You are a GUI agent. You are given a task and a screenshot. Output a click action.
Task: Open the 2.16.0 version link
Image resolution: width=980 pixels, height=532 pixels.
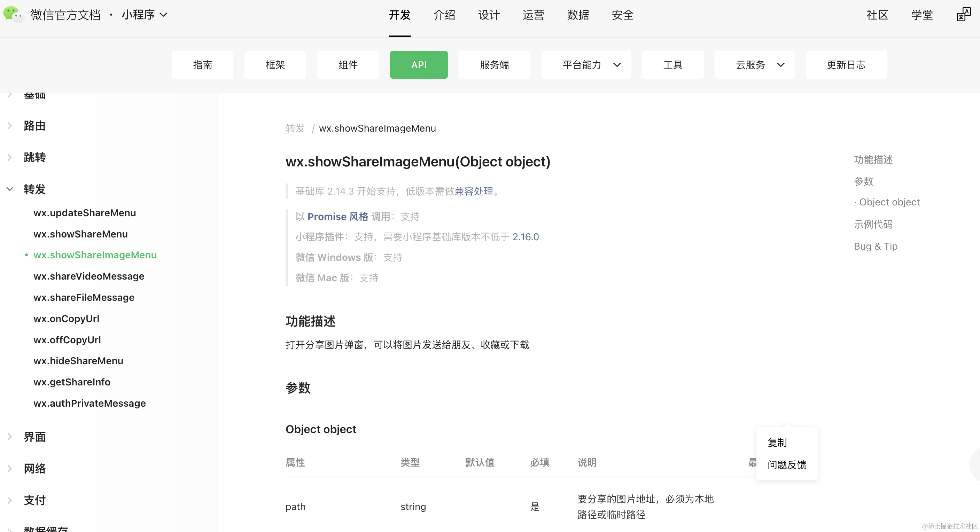(x=526, y=237)
